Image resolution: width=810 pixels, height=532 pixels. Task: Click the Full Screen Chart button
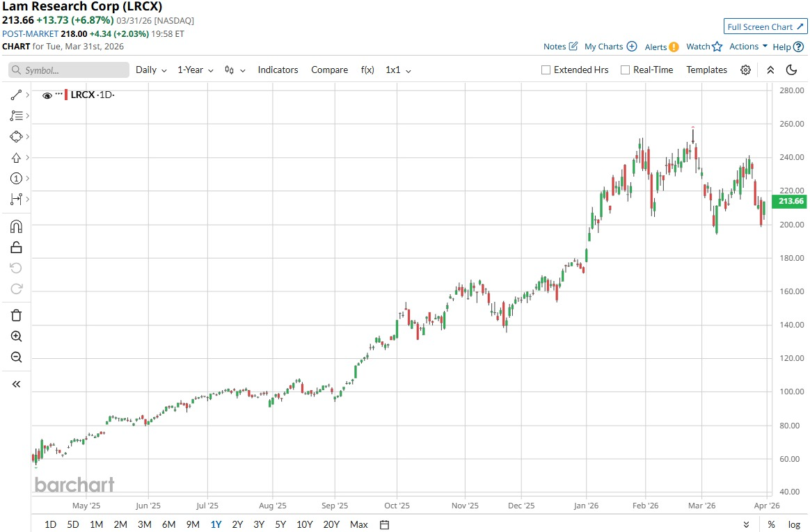click(x=765, y=26)
